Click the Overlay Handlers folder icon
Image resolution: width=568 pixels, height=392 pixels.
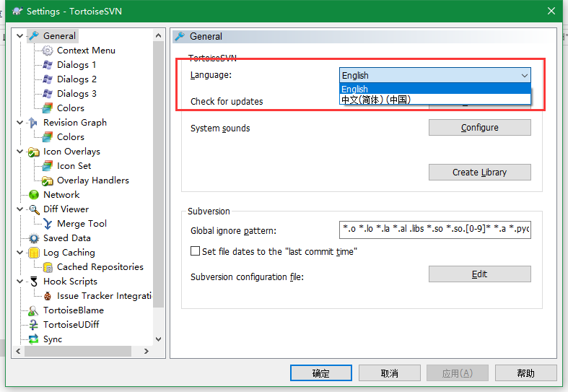tap(48, 180)
